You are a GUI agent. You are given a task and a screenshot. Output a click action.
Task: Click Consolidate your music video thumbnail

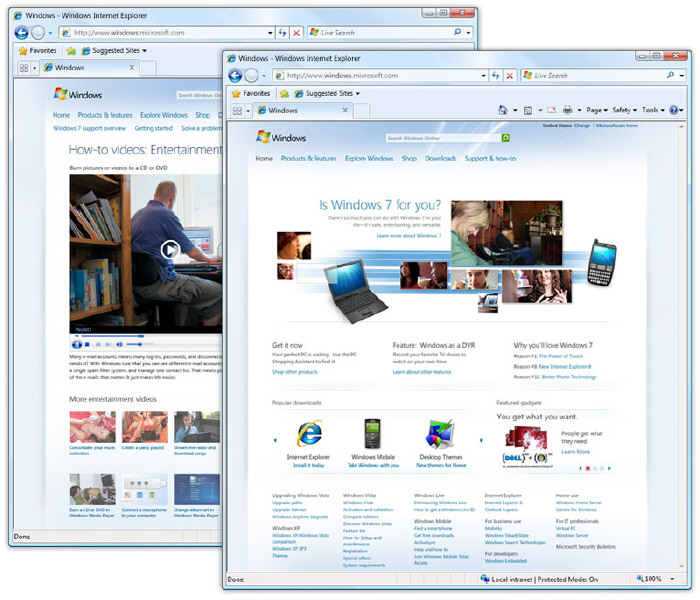[92, 427]
